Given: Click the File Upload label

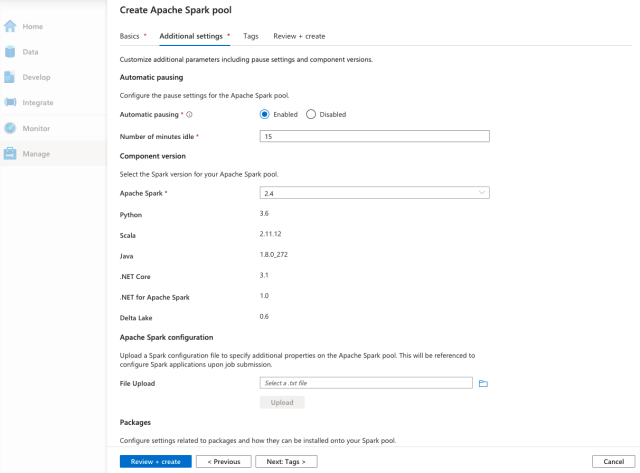Looking at the screenshot, I should tap(137, 383).
